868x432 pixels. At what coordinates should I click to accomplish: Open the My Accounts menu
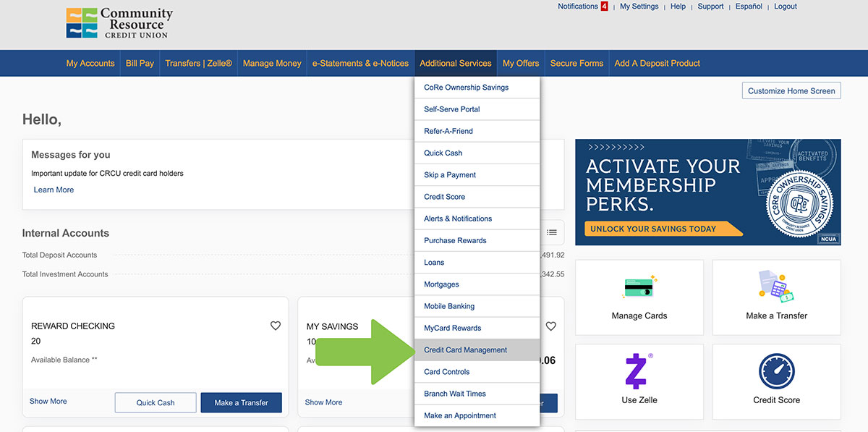pyautogui.click(x=90, y=64)
